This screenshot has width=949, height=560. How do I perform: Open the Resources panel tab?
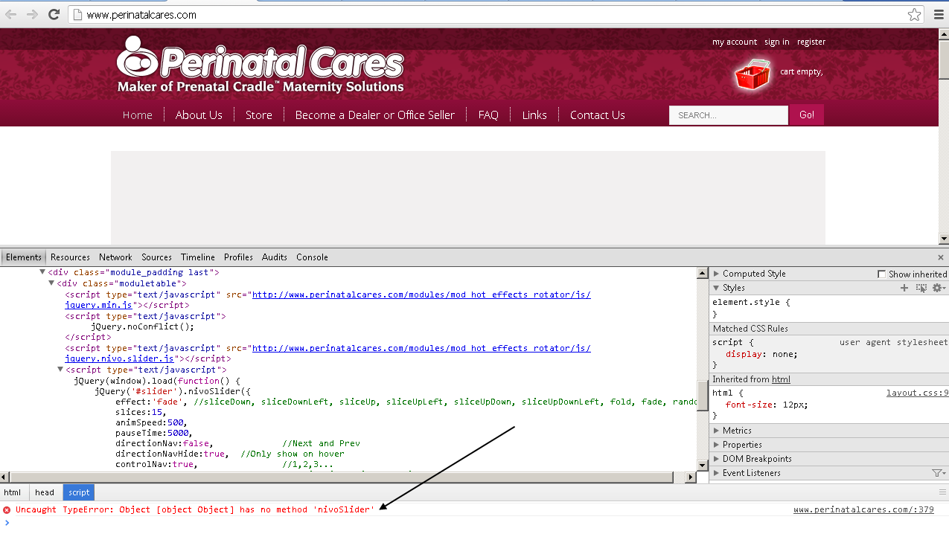pyautogui.click(x=70, y=257)
